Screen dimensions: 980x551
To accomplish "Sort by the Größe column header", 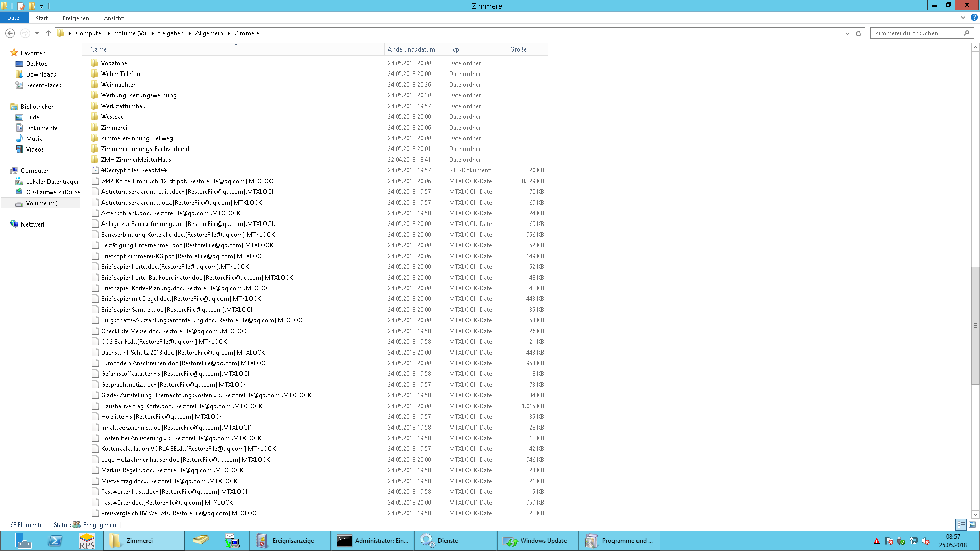I will pyautogui.click(x=527, y=49).
